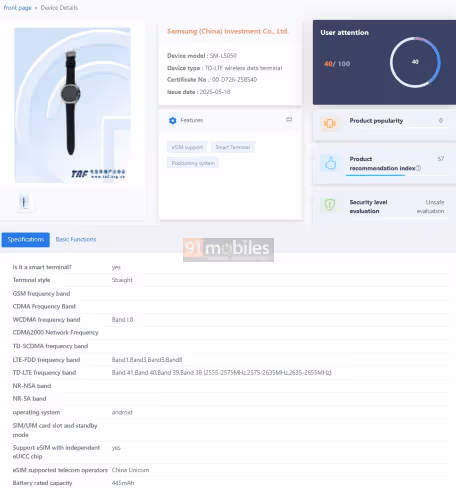
Task: Click the China Unicom operator value
Action: [130, 470]
